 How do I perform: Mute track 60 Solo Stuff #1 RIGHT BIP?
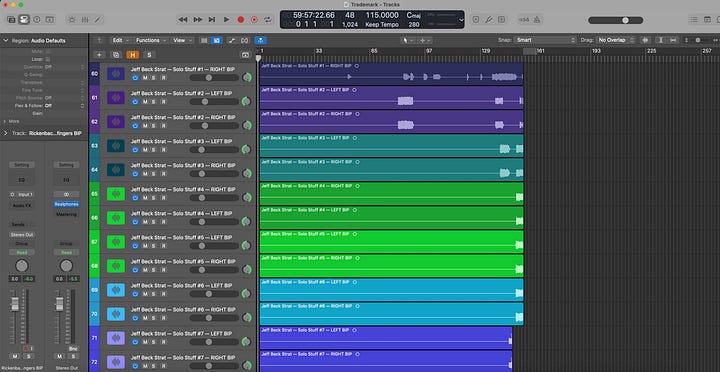point(145,78)
